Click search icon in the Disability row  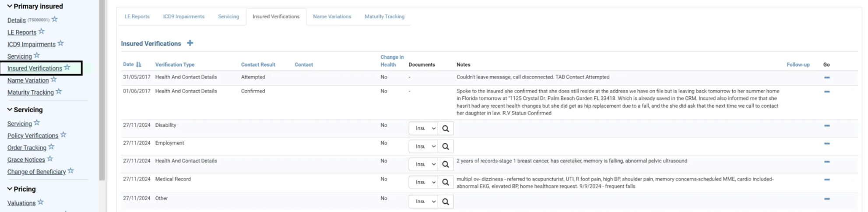coord(446,129)
